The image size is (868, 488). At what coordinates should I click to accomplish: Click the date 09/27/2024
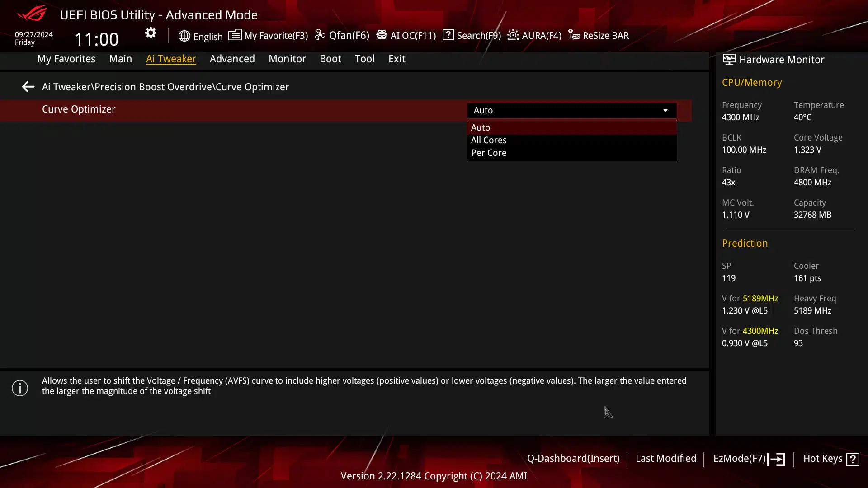[x=34, y=34]
